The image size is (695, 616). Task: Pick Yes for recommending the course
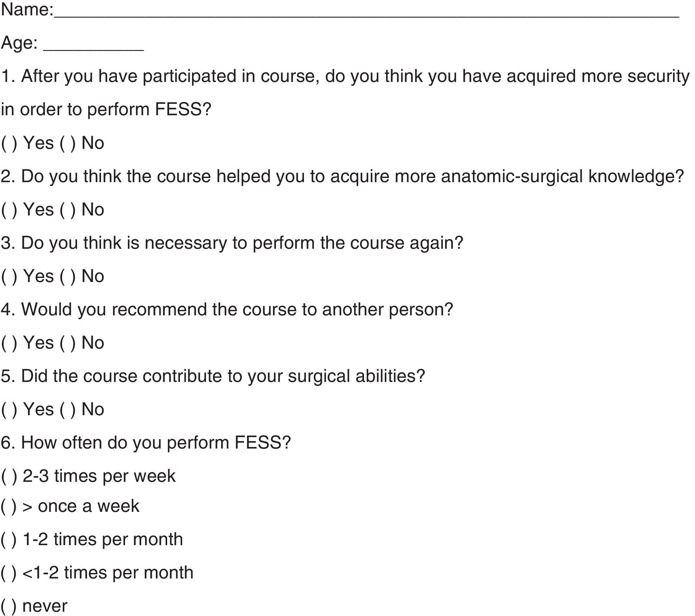tap(9, 343)
